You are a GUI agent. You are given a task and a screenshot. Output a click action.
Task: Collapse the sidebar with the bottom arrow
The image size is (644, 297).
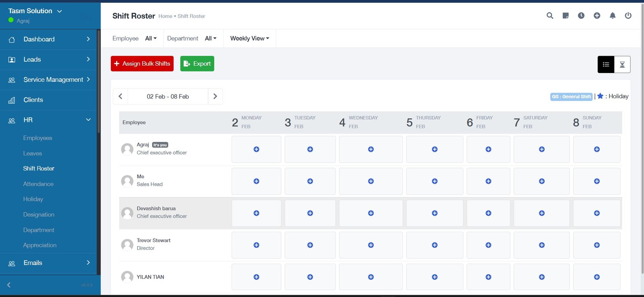[x=9, y=285]
